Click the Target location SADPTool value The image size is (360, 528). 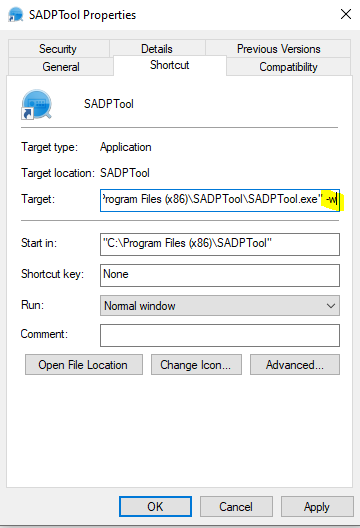click(x=125, y=173)
